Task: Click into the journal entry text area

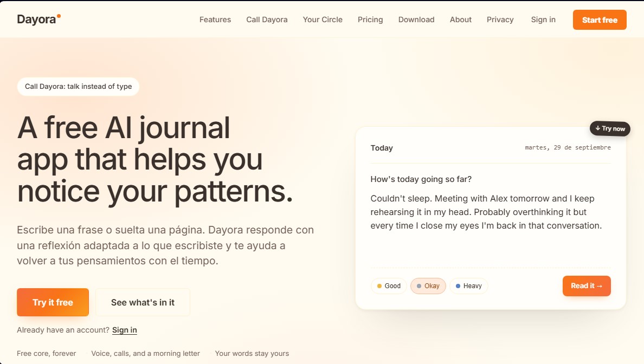Action: tap(491, 226)
